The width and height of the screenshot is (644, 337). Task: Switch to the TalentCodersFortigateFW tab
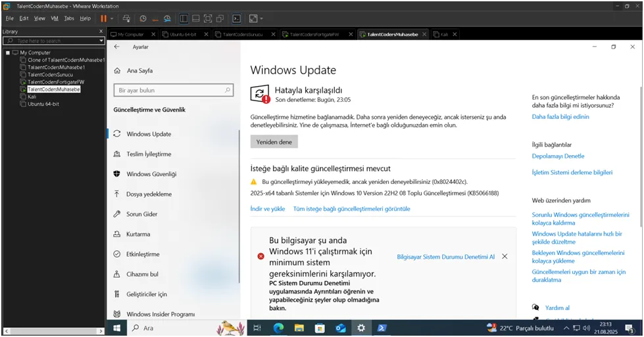point(313,34)
